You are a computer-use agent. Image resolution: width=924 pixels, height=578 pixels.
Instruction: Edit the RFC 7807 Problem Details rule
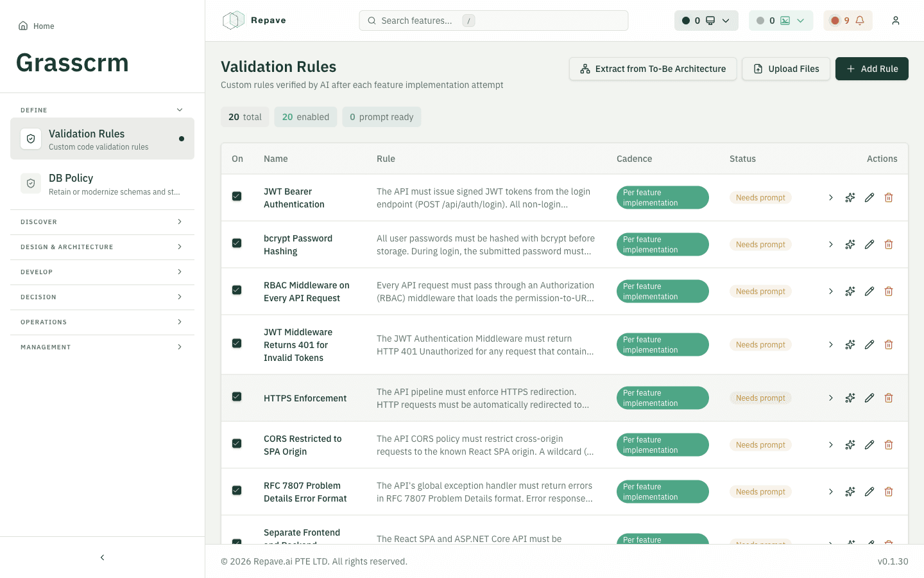869,492
